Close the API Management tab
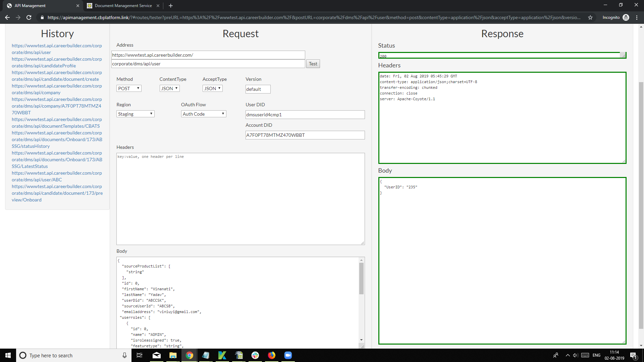The height and width of the screenshot is (362, 644). (78, 6)
